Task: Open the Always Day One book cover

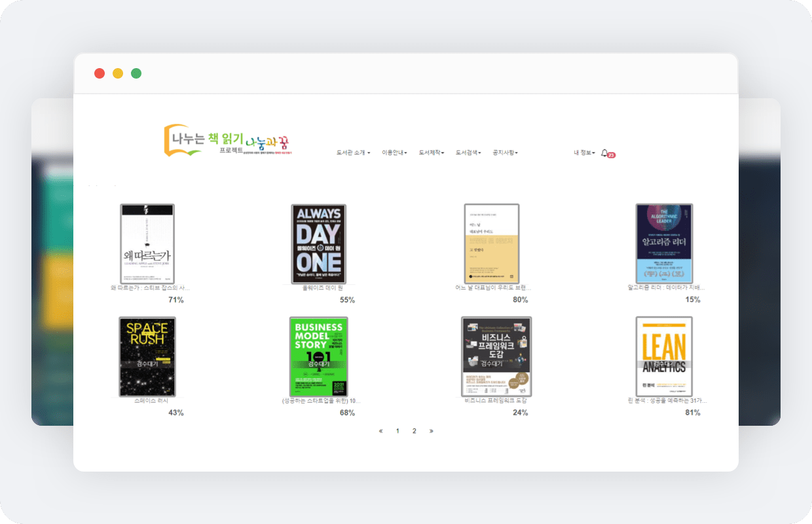Action: coord(319,244)
